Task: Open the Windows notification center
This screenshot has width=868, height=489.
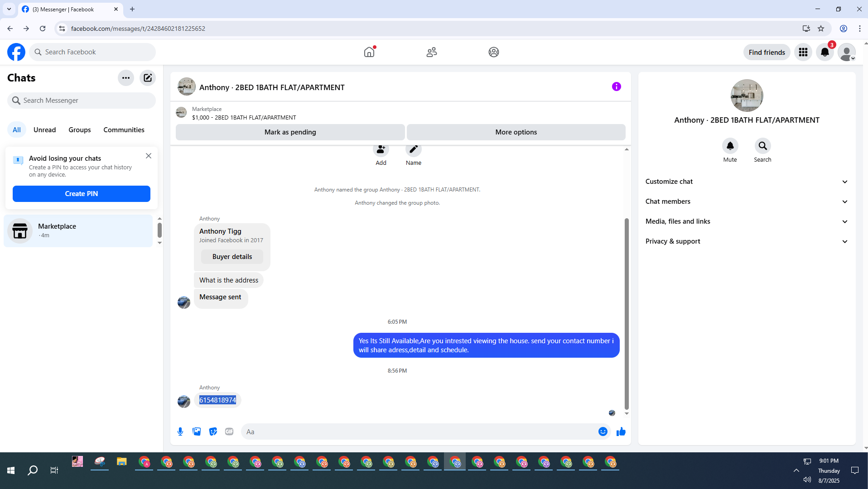Action: tap(855, 470)
